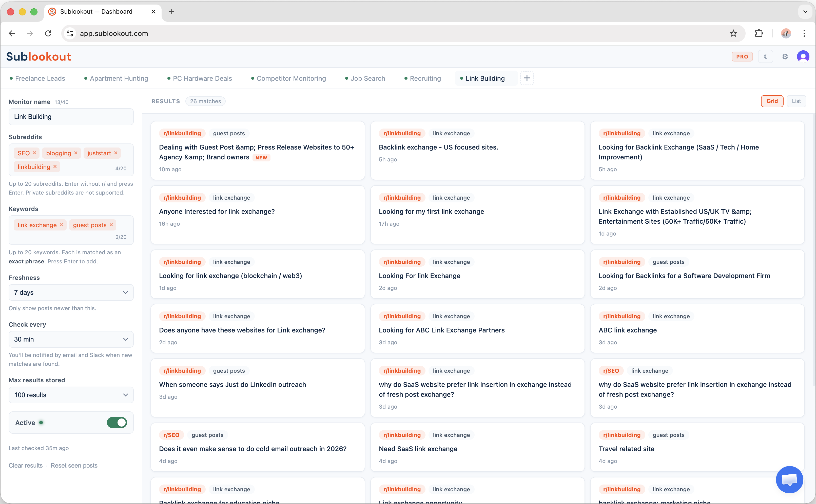Image resolution: width=816 pixels, height=504 pixels.
Task: Open 'Need SaaS link exchange' post
Action: (x=418, y=449)
